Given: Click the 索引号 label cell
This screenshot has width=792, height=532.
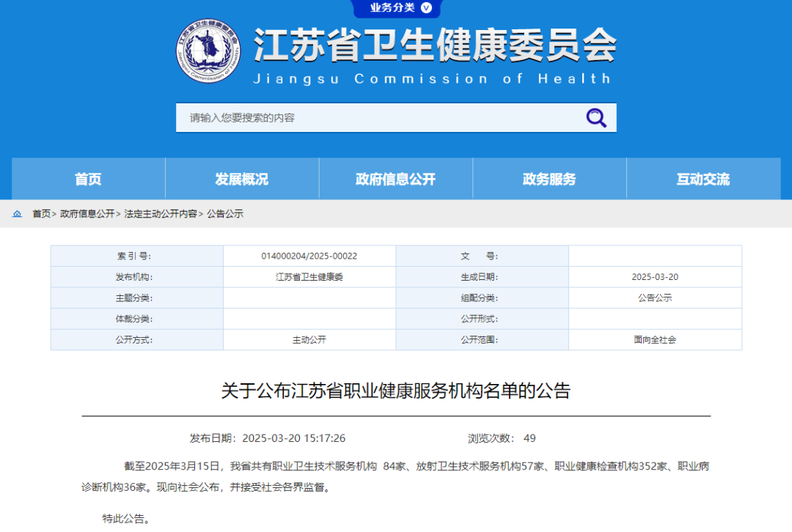Looking at the screenshot, I should click(x=137, y=256).
